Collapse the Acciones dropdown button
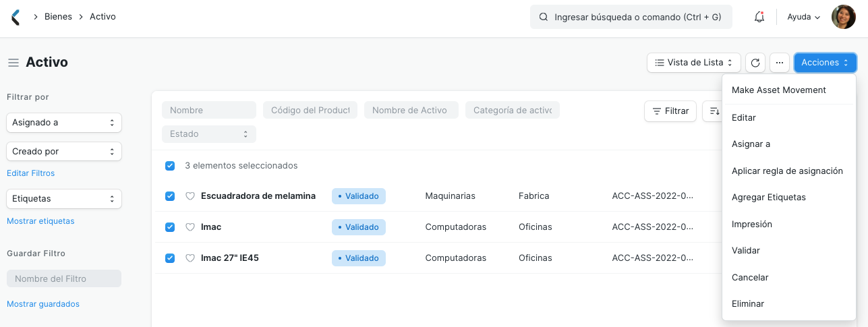The width and height of the screenshot is (868, 327). (x=826, y=63)
